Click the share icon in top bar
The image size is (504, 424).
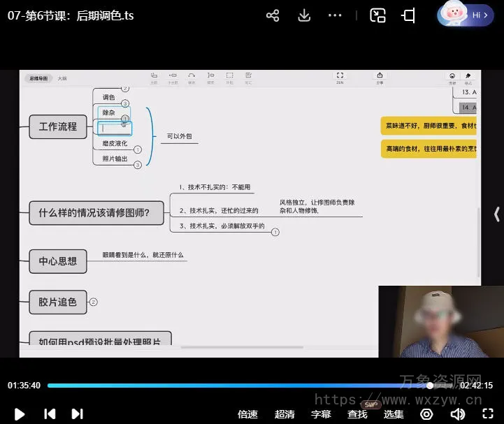(x=273, y=15)
